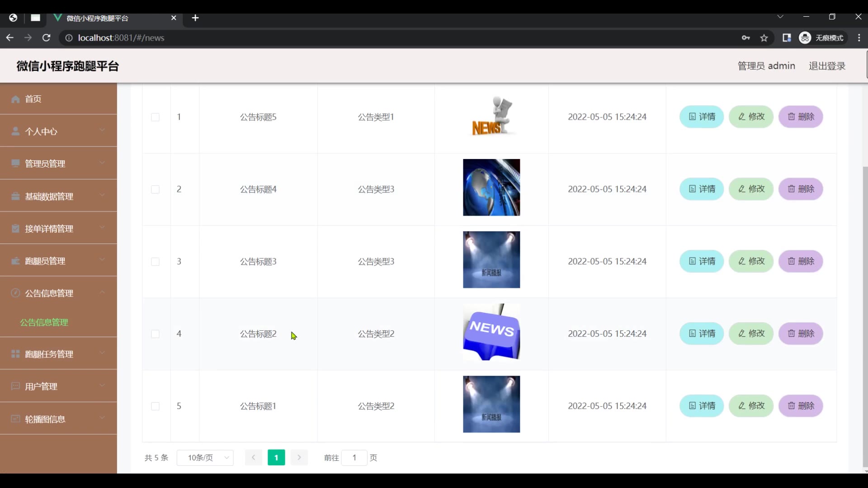Click the incognito 无痕模式 icon
The width and height of the screenshot is (868, 488).
(x=805, y=38)
